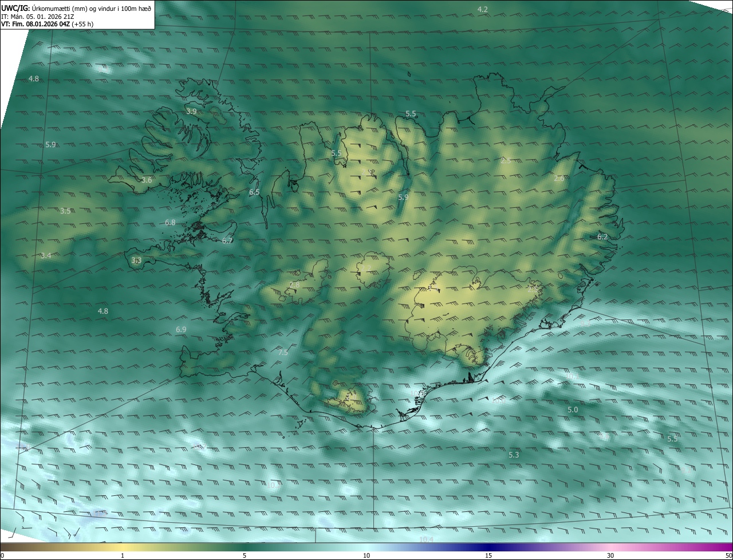Screen dimensions: 733x560
Task: Click the 10 tick label on the colour scale
Action: [x=366, y=555]
